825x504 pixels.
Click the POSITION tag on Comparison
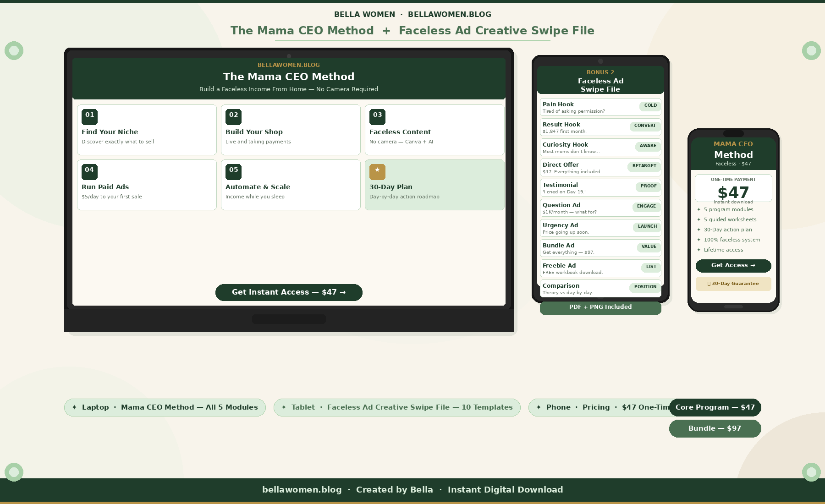[645, 287]
